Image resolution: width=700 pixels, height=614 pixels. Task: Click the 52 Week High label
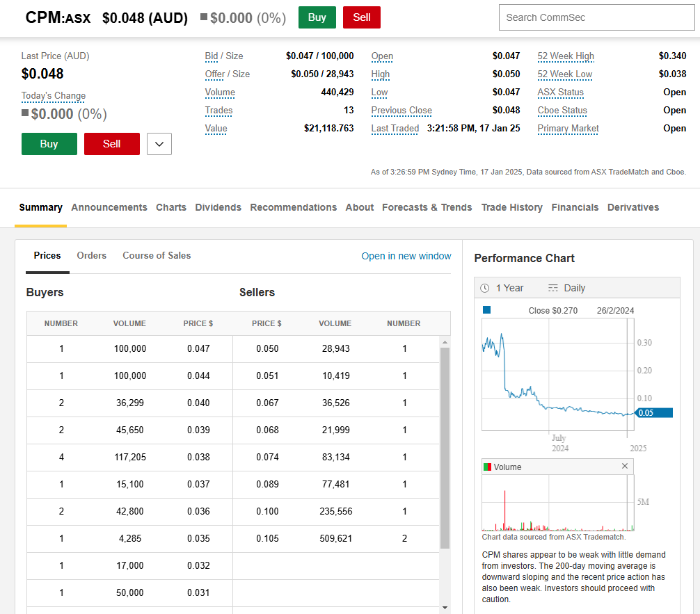(566, 56)
